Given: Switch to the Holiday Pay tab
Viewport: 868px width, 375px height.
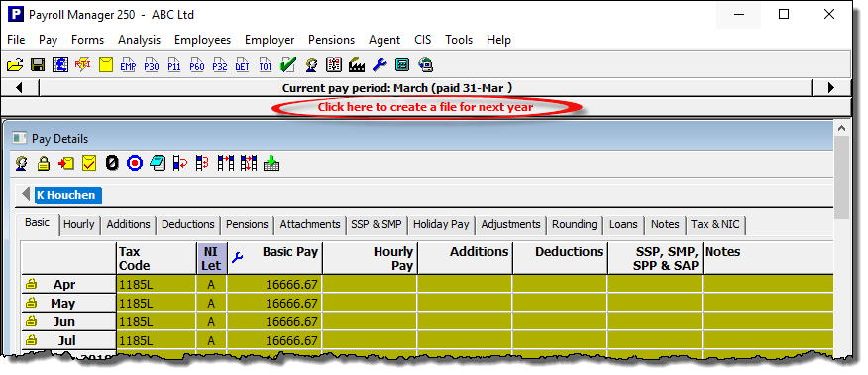Looking at the screenshot, I should [x=441, y=225].
